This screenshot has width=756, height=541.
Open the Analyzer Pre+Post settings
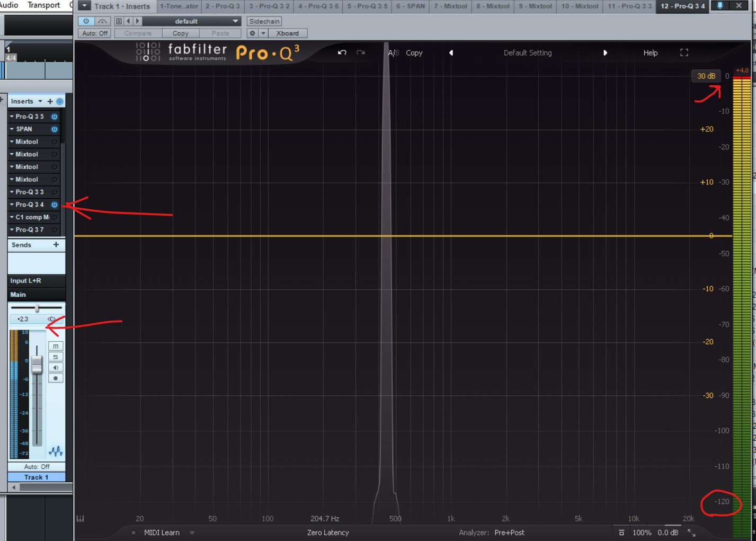coord(509,533)
